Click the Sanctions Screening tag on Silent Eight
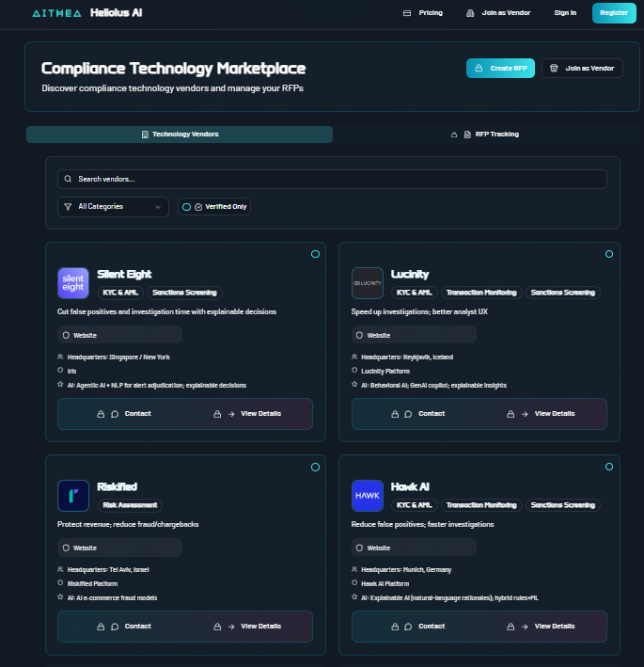 click(x=184, y=293)
